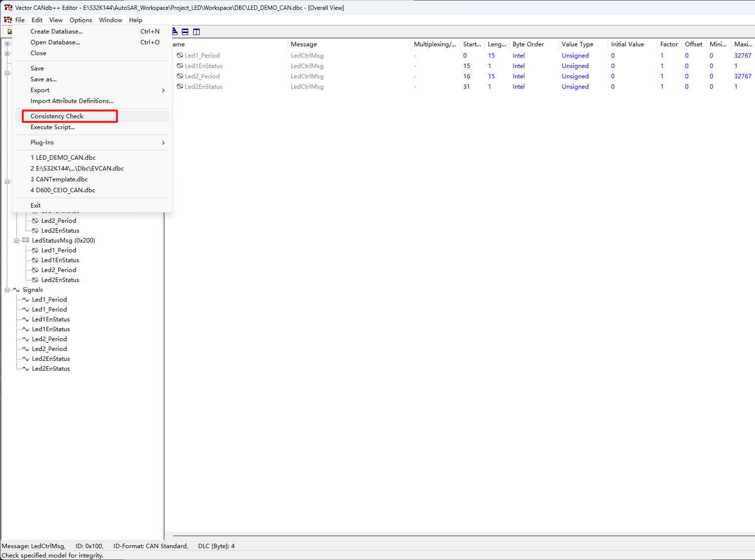The width and height of the screenshot is (755, 560).
Task: Click signal icon of Led2EnStatus in list
Action: coord(180,87)
